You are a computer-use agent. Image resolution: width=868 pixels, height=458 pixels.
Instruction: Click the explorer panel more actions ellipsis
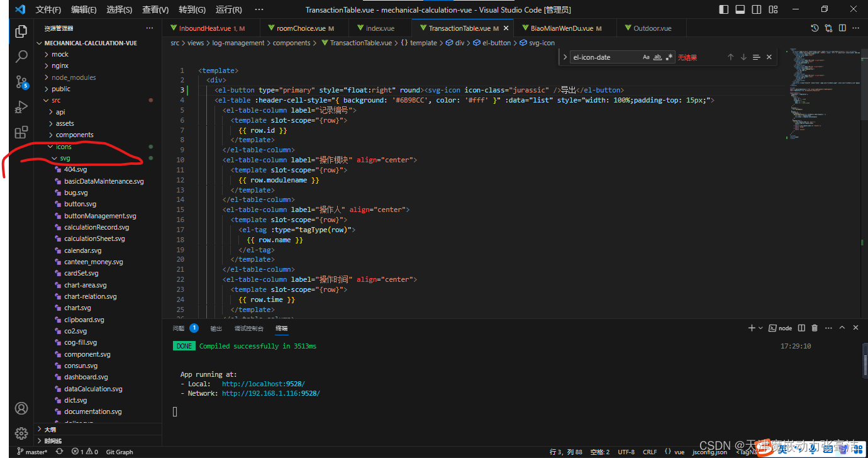coord(150,28)
